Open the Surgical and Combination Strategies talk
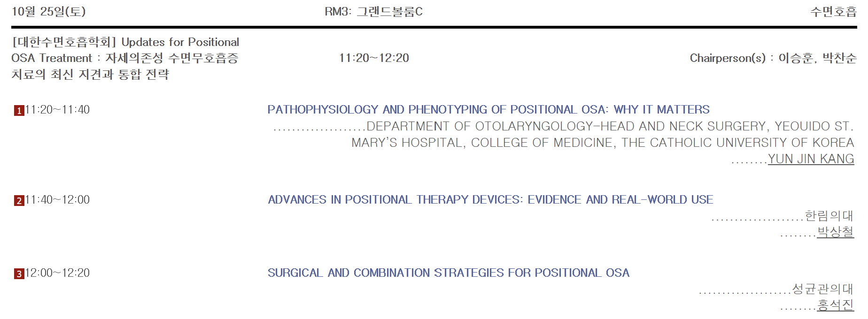 point(448,273)
